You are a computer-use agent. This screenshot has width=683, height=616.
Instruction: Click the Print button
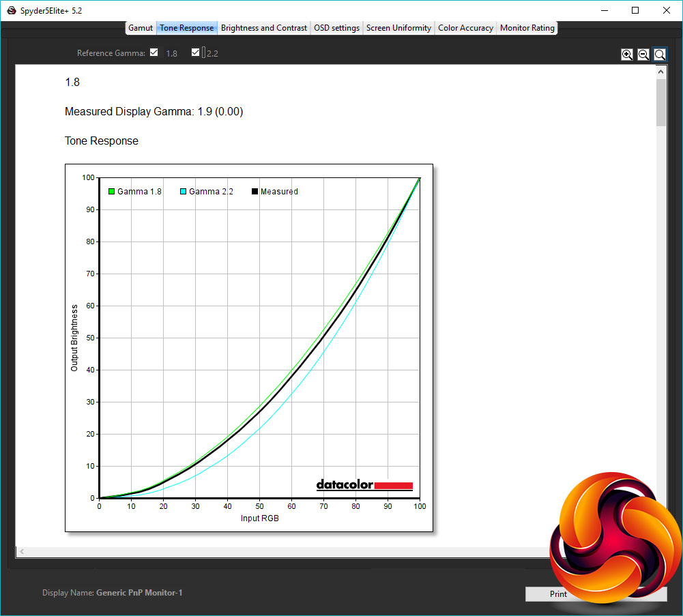coord(557,593)
